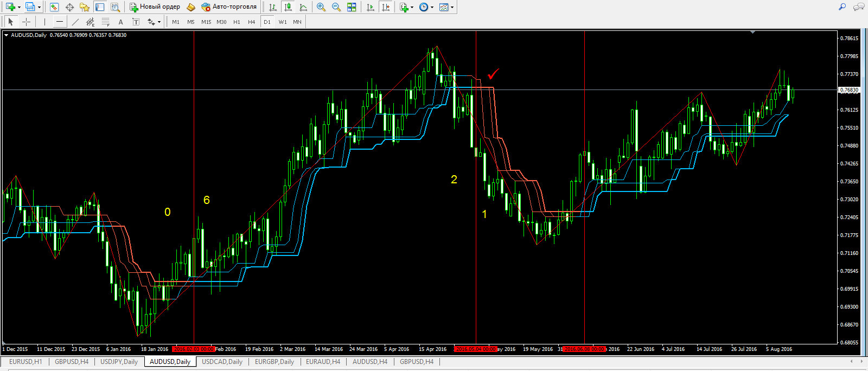
Task: Toggle Авто-торговля auto trading
Action: point(228,7)
